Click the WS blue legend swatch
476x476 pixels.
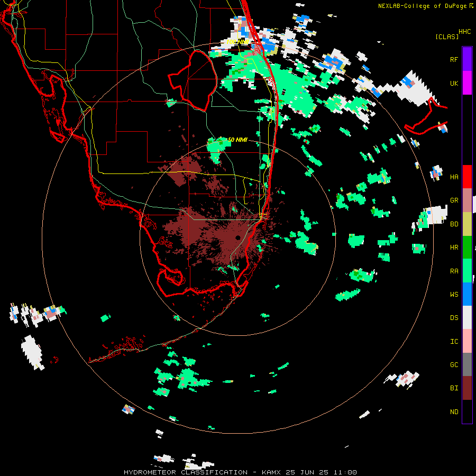click(x=467, y=294)
